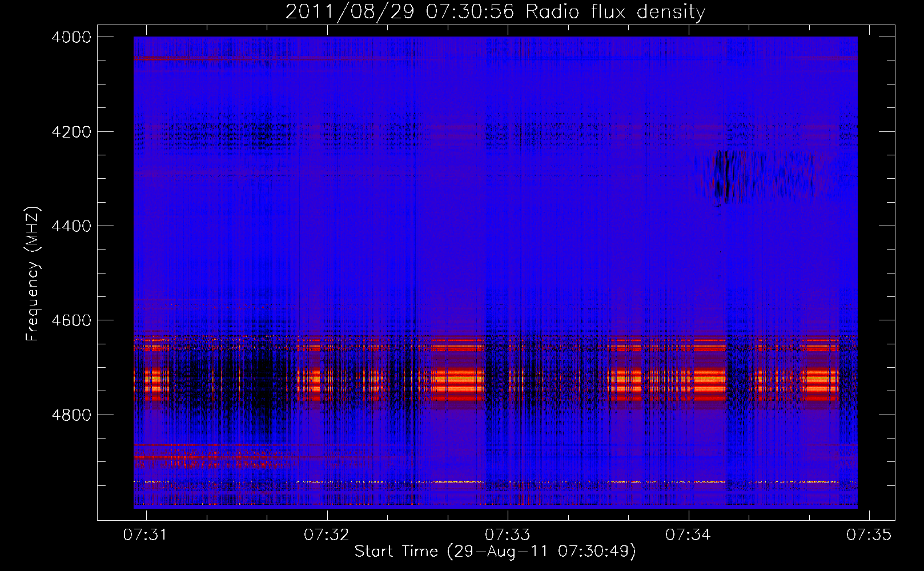Click the '4000' frequency axis label

(71, 37)
